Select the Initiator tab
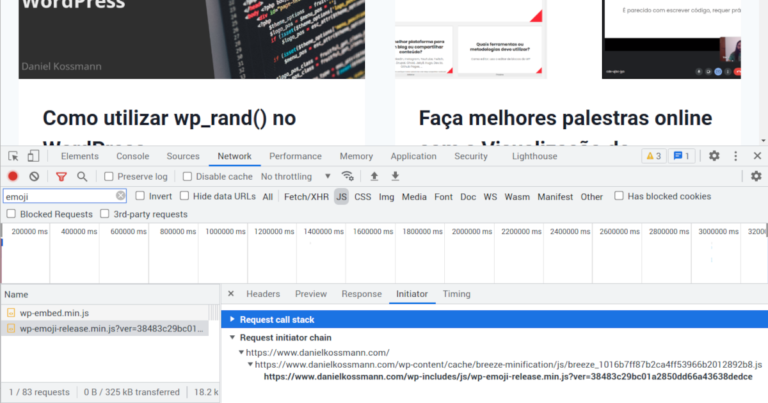 [412, 294]
